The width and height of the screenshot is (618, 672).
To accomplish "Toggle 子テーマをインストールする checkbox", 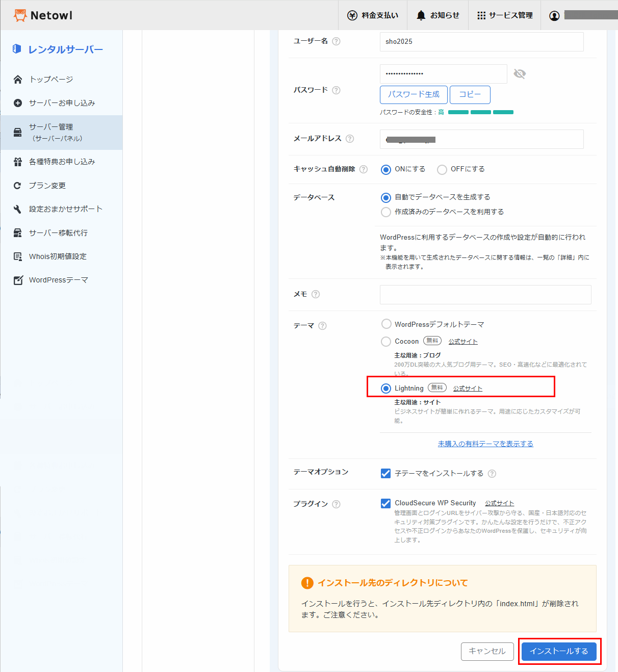I will pyautogui.click(x=386, y=473).
